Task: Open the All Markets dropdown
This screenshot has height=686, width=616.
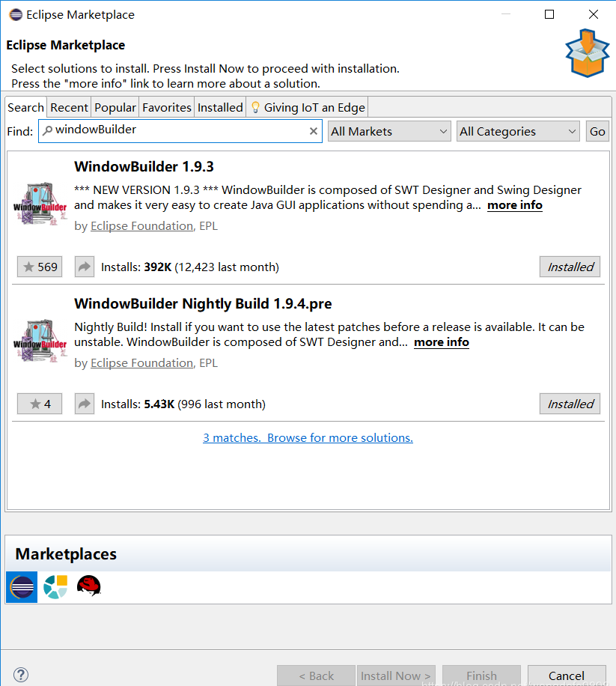Action: pos(389,131)
